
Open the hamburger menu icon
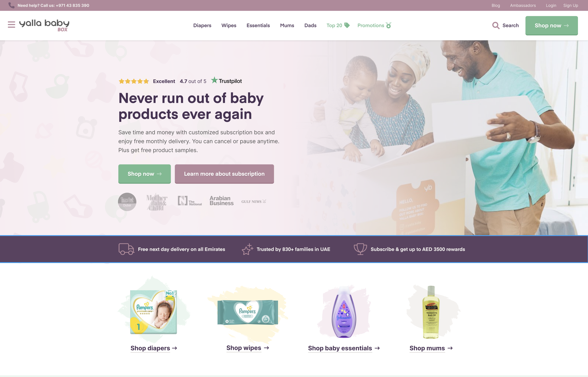click(11, 24)
